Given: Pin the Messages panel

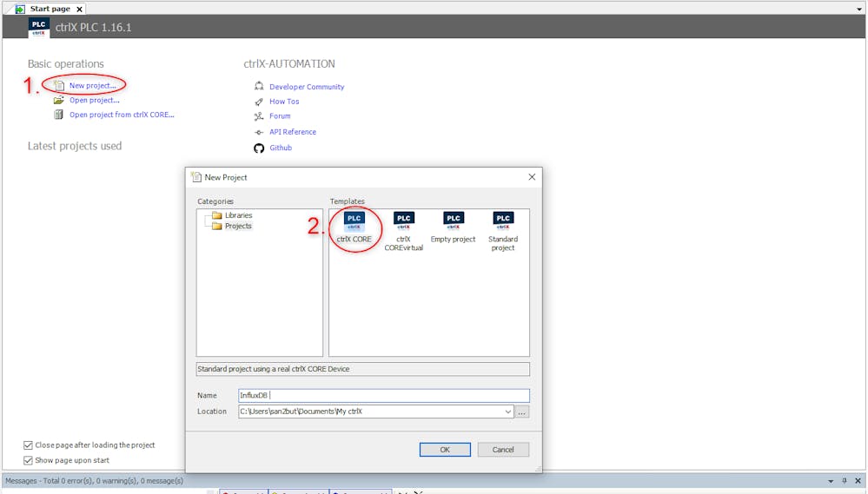Looking at the screenshot, I should coord(845,481).
